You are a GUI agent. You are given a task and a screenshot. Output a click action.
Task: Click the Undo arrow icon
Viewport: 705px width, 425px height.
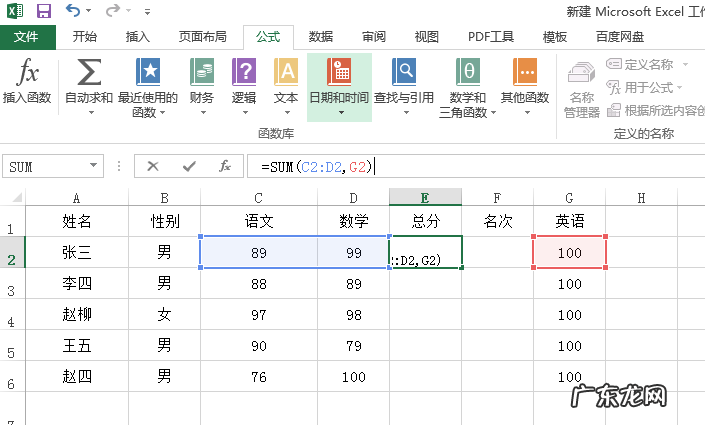[x=72, y=10]
